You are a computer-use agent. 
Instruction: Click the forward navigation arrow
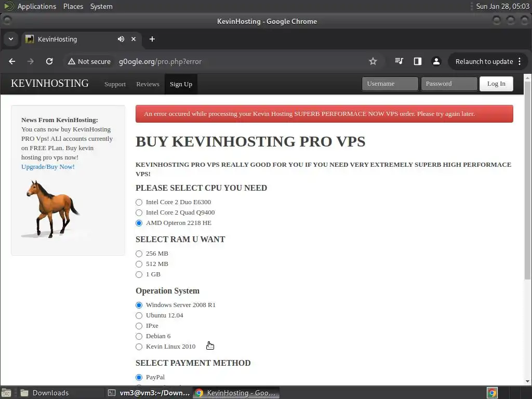tap(31, 61)
